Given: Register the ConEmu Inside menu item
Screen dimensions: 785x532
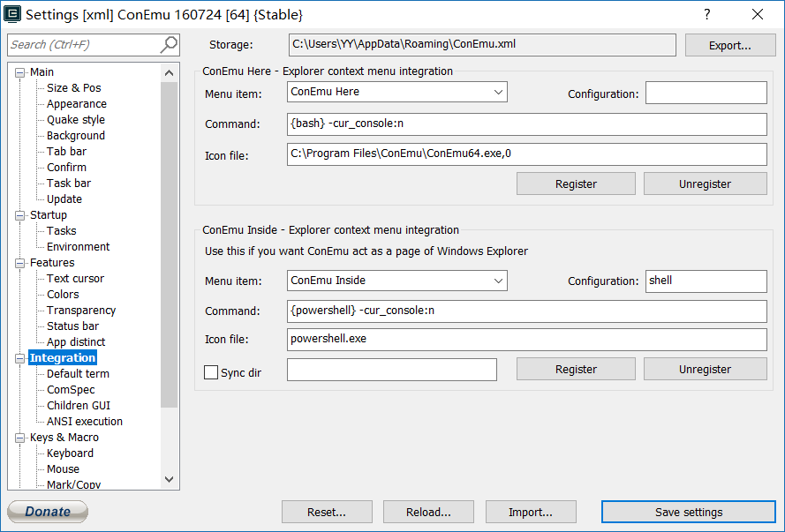Looking at the screenshot, I should (x=576, y=369).
